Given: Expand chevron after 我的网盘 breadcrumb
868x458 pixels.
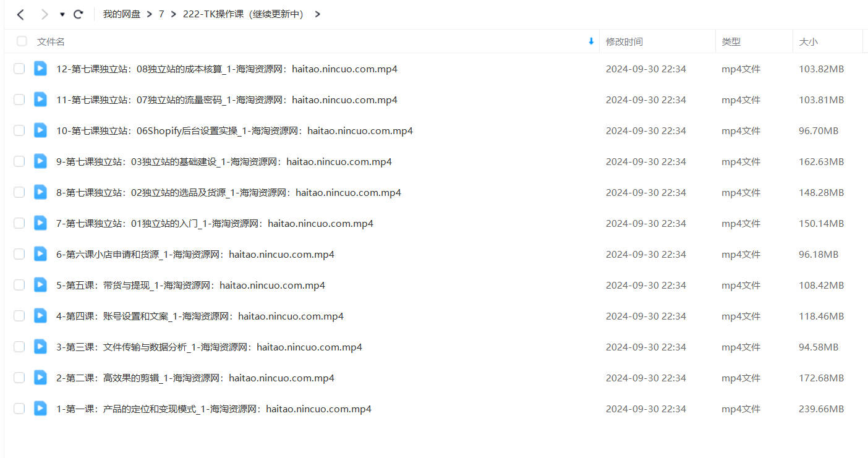Looking at the screenshot, I should pyautogui.click(x=150, y=14).
